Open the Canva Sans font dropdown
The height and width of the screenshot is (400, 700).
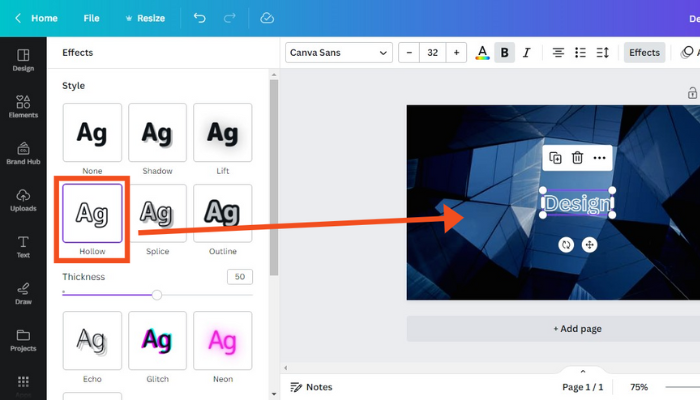(339, 53)
